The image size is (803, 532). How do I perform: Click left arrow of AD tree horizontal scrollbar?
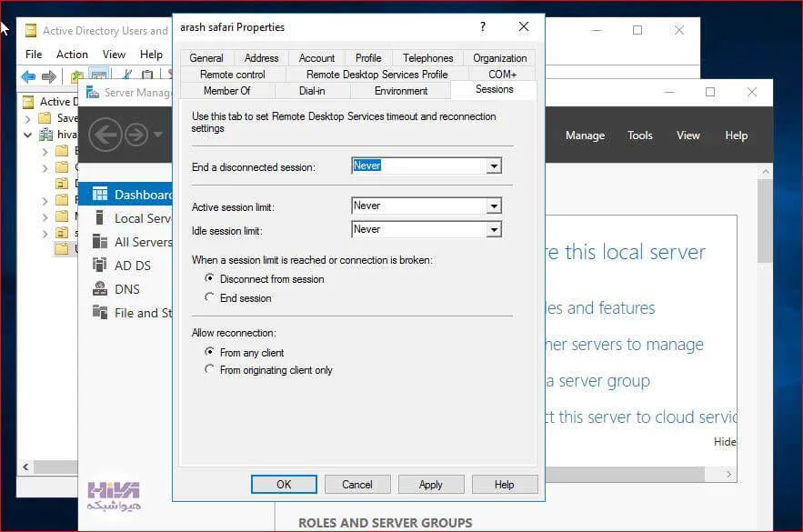[x=25, y=467]
